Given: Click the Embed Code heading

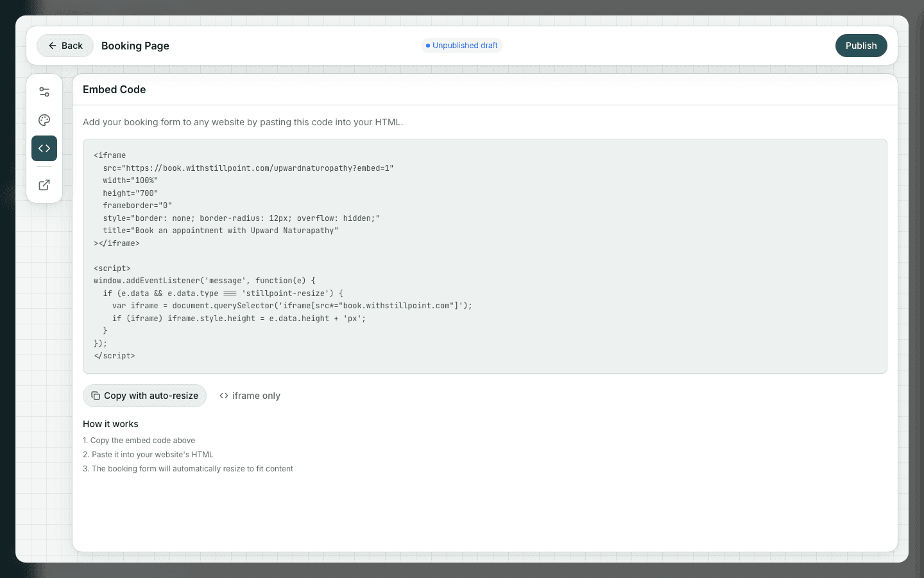Looking at the screenshot, I should coord(114,89).
